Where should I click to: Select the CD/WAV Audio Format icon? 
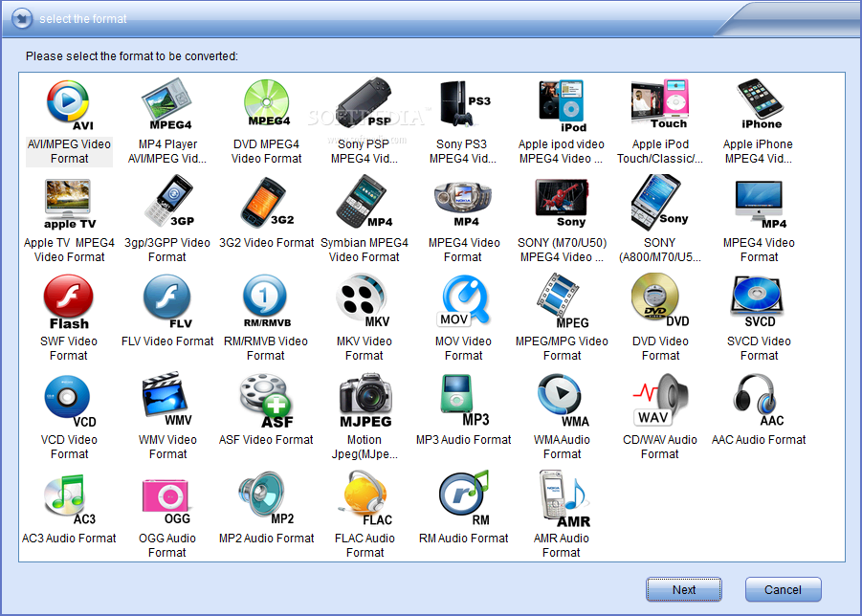point(660,400)
